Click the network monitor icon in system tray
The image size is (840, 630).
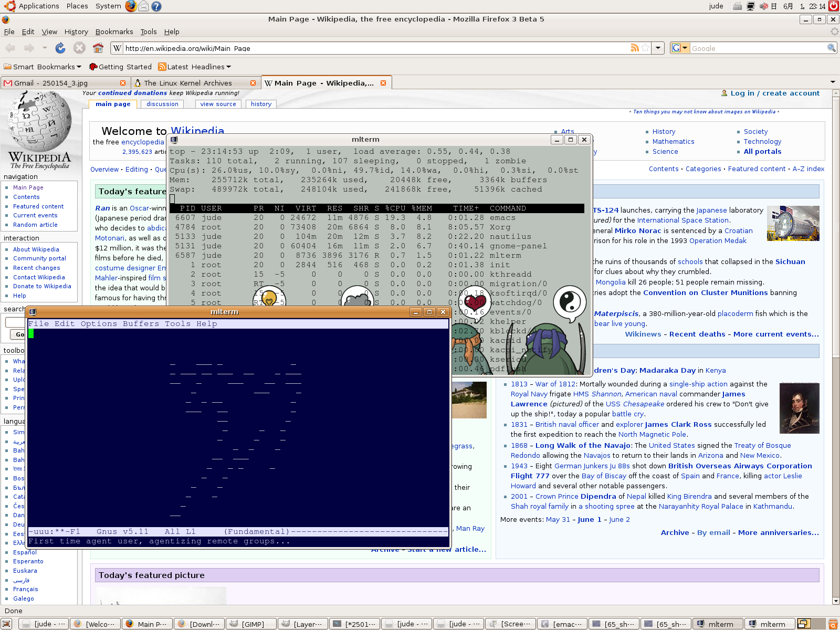[x=751, y=6]
